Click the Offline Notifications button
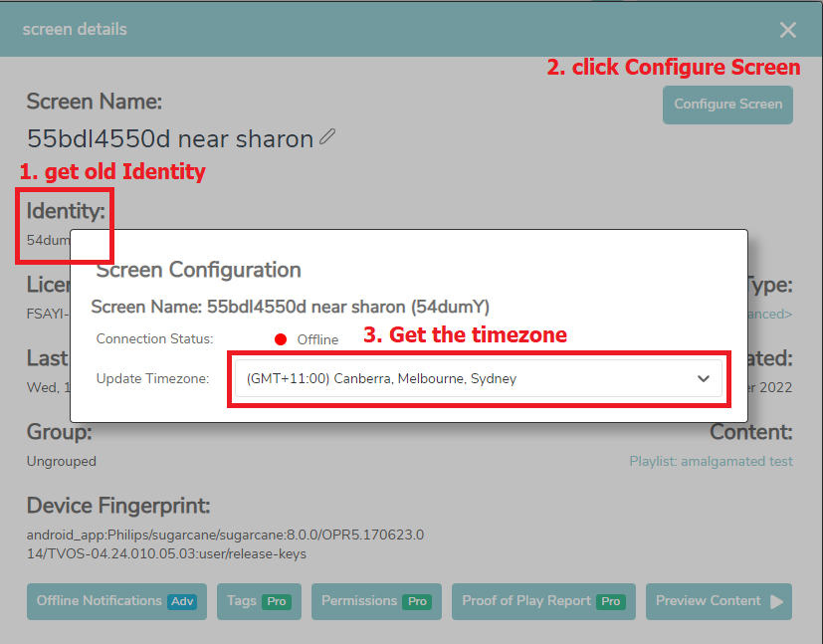This screenshot has height=644, width=823. [x=116, y=601]
